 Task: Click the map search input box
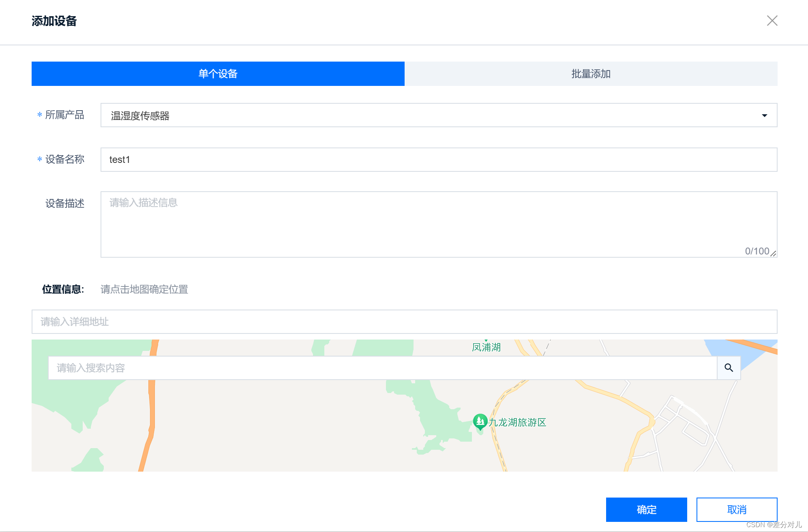pos(382,368)
